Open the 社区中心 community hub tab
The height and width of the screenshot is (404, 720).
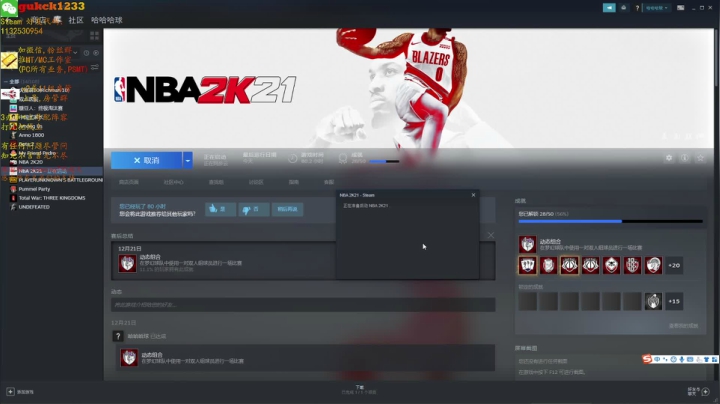(173, 182)
